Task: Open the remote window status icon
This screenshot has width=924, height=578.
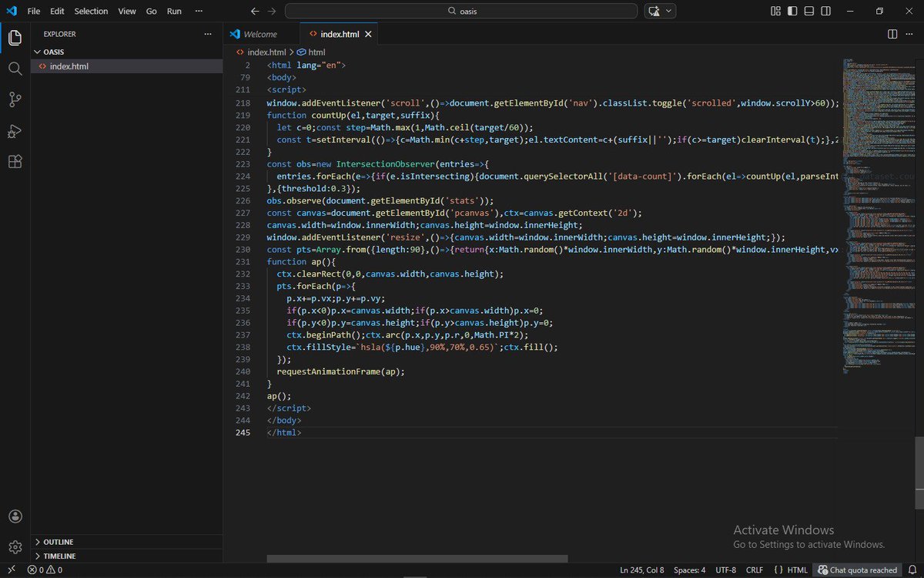Action: (x=12, y=570)
